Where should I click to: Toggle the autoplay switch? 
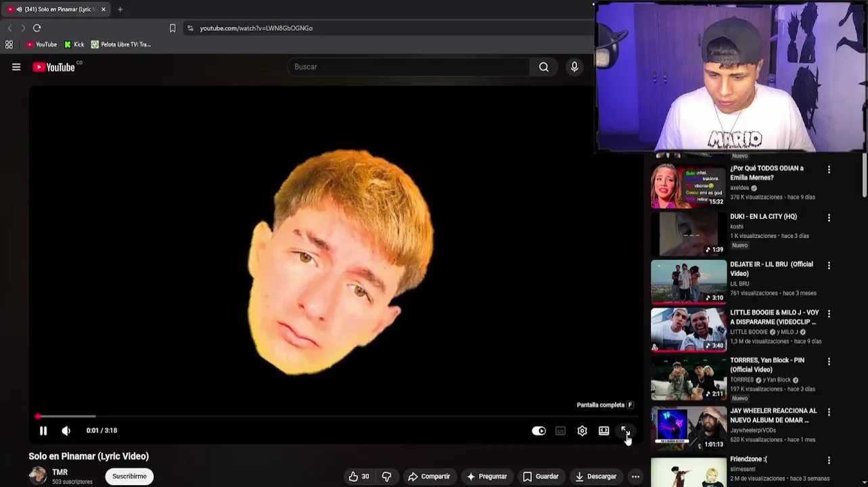[539, 431]
